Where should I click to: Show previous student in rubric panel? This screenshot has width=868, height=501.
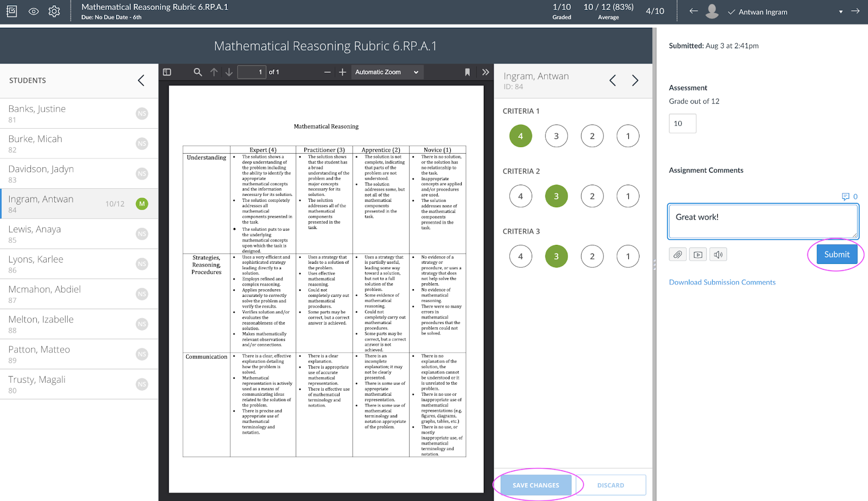[x=612, y=80]
